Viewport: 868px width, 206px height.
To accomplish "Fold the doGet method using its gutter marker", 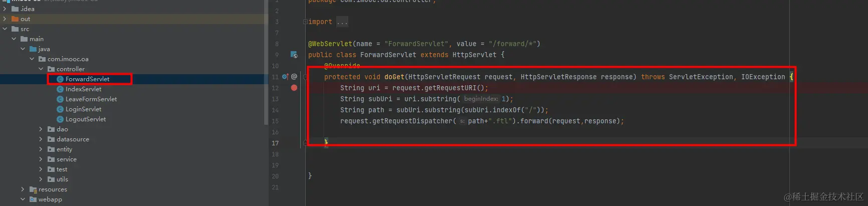I will (x=305, y=77).
